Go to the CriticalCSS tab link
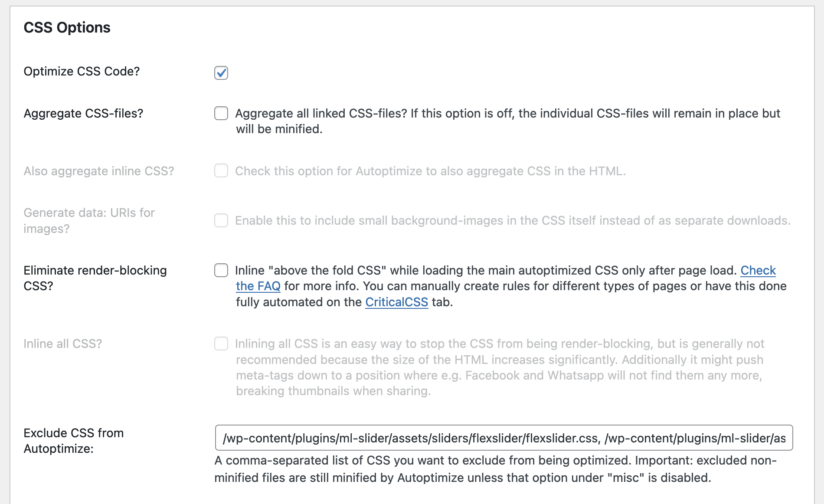Screen dimensions: 824x504 (396, 302)
